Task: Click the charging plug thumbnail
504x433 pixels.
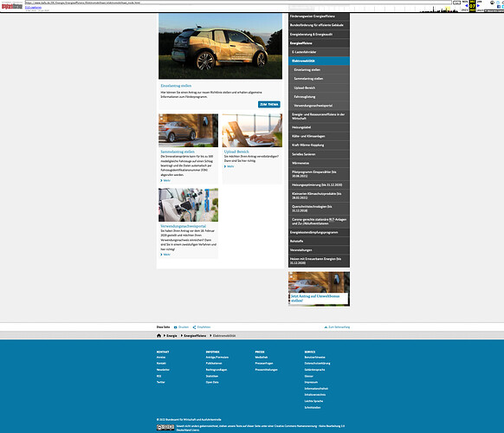Action: (188, 204)
